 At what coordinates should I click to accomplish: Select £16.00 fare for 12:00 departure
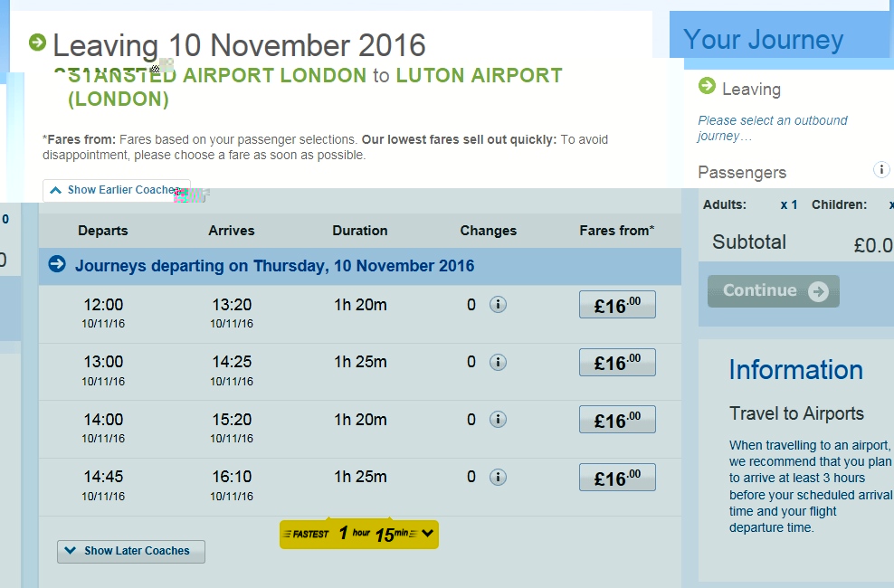click(617, 306)
